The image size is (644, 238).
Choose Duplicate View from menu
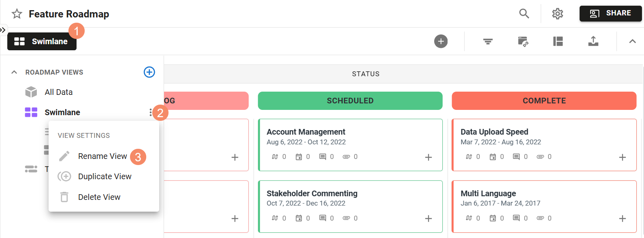point(104,176)
